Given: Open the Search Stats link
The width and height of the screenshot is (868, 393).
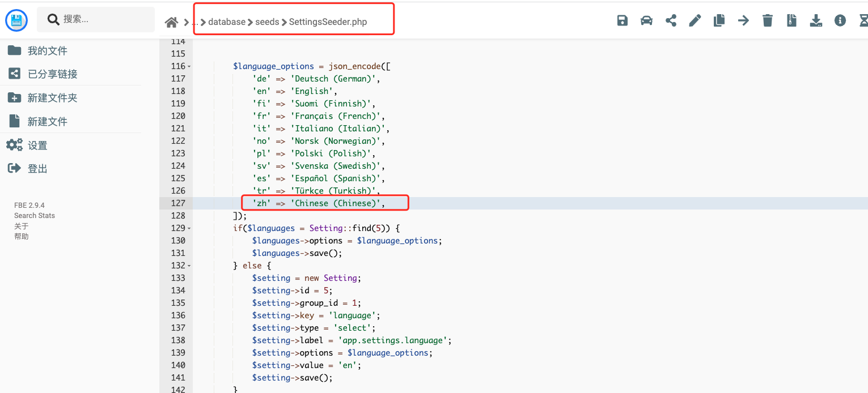Looking at the screenshot, I should (35, 215).
